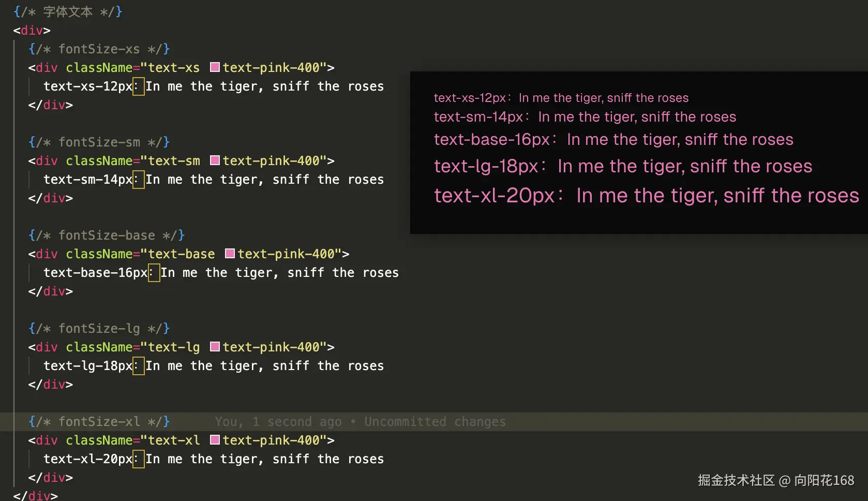Click the "Uncommitted changes" annotation text
868x501 pixels.
coord(435,422)
